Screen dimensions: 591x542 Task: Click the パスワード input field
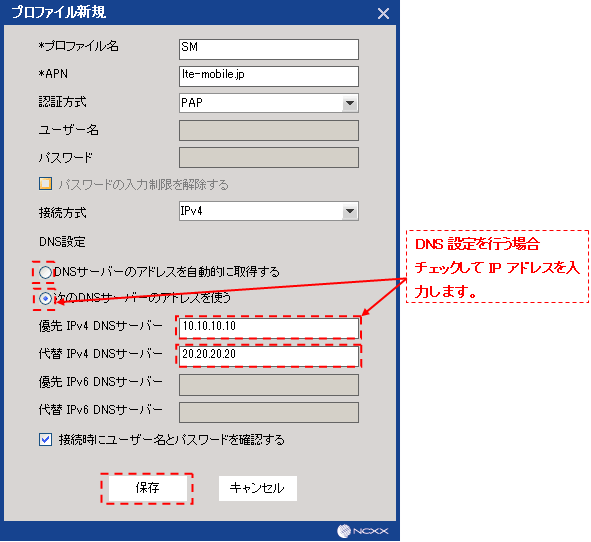point(269,158)
